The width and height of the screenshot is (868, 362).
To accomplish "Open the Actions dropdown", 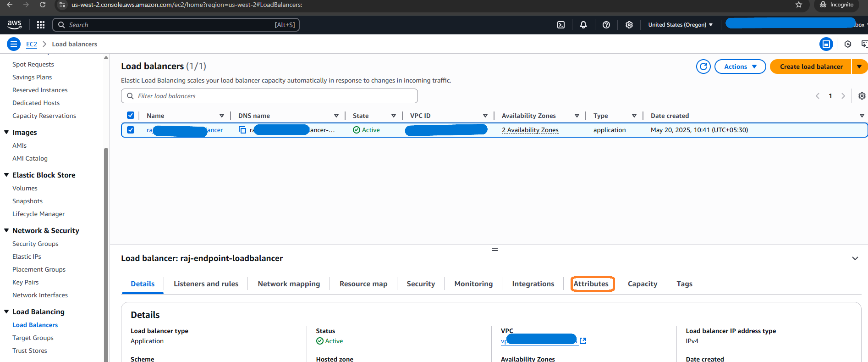I will tap(740, 67).
